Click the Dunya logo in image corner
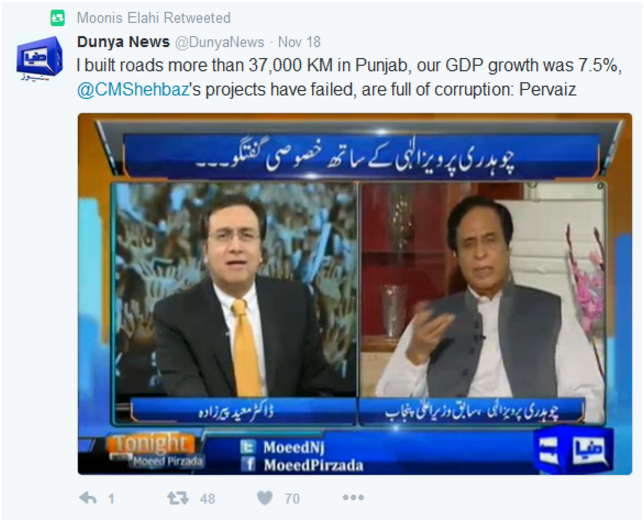Viewport: 644px width, 521px height. pyautogui.click(x=574, y=450)
